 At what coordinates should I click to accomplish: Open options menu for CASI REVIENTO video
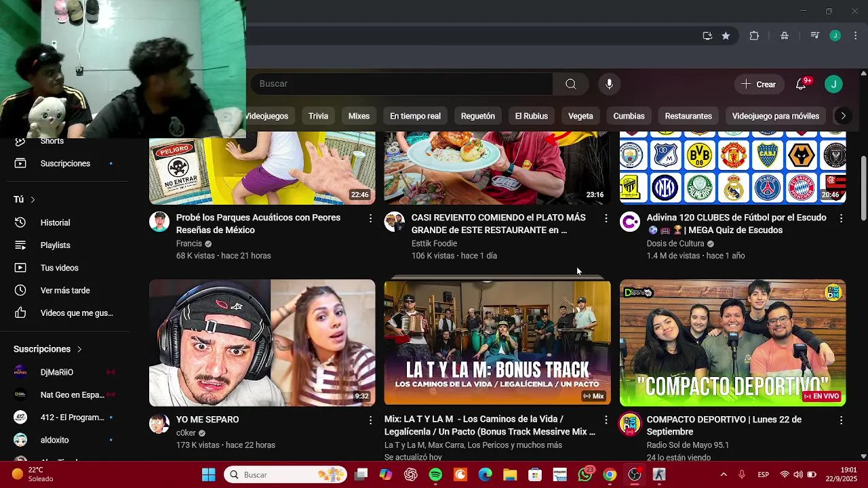(x=606, y=218)
